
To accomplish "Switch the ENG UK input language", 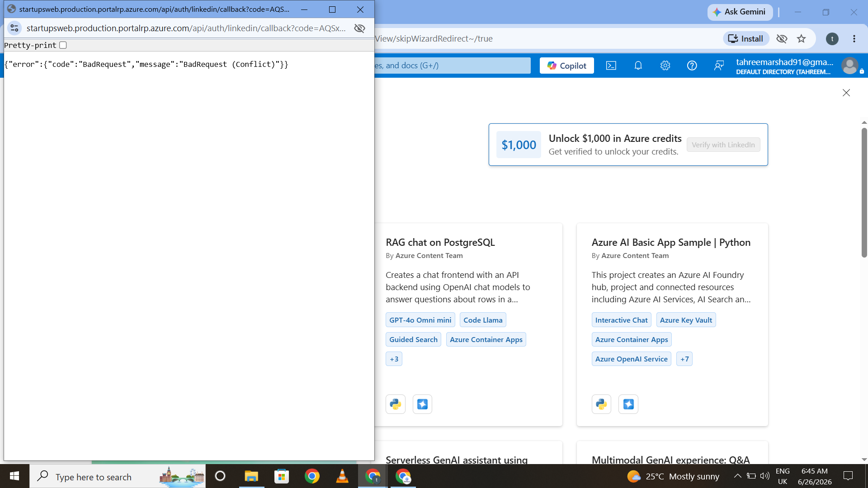I will click(783, 476).
